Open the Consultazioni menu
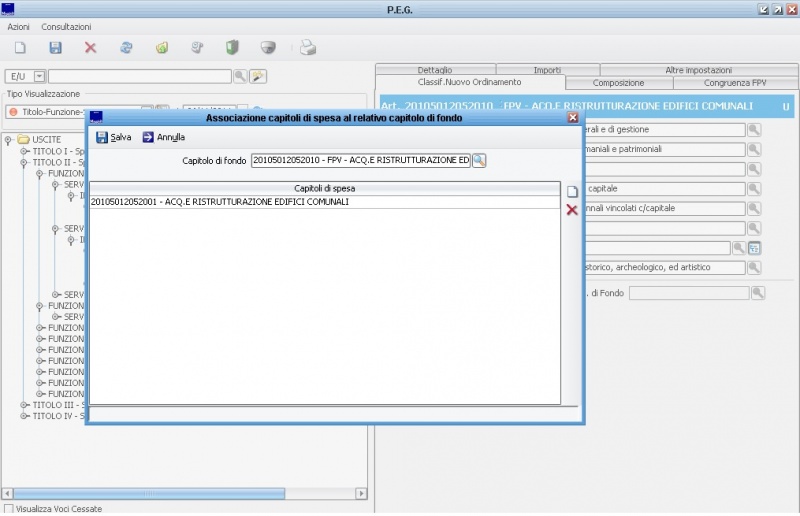Viewport: 800px width, 516px height. [x=66, y=27]
